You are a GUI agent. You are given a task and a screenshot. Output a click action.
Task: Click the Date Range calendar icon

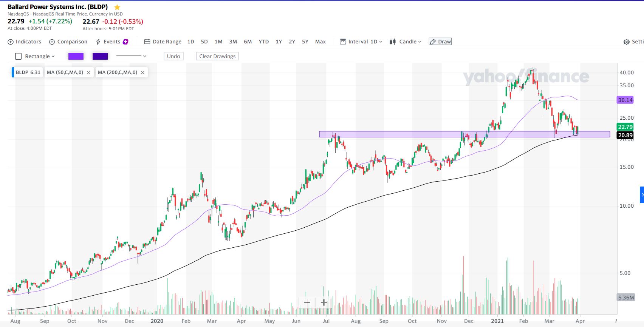pyautogui.click(x=147, y=42)
